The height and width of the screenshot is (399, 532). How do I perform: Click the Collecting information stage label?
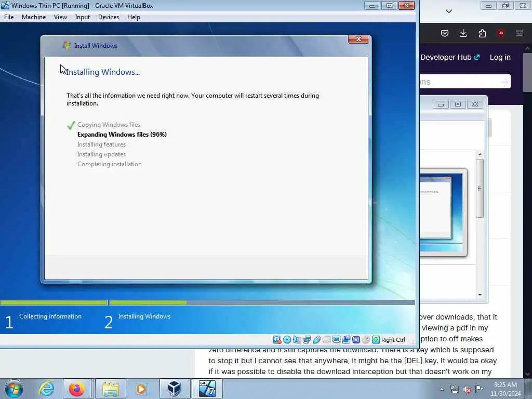pyautogui.click(x=50, y=316)
